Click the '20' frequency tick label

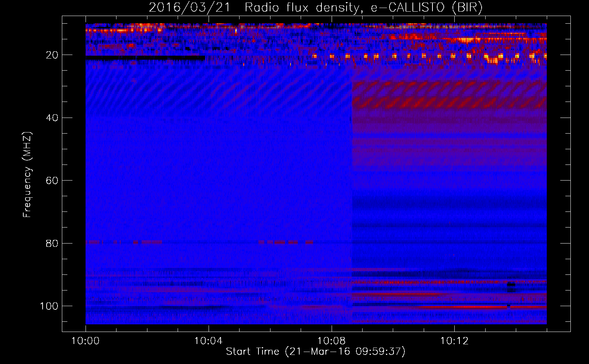(x=52, y=55)
